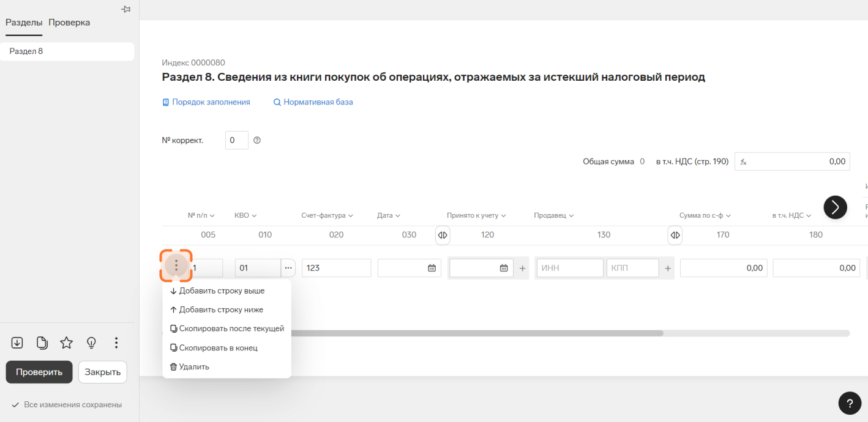Open the Сумма по с-ф column dropdown
The width and height of the screenshot is (868, 422).
click(x=705, y=215)
